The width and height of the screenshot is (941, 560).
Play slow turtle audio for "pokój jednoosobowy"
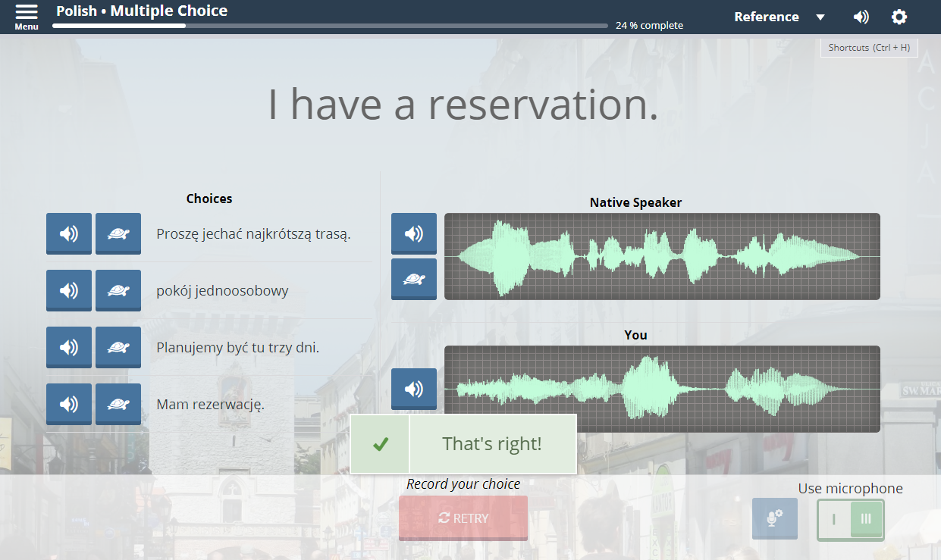pos(118,290)
